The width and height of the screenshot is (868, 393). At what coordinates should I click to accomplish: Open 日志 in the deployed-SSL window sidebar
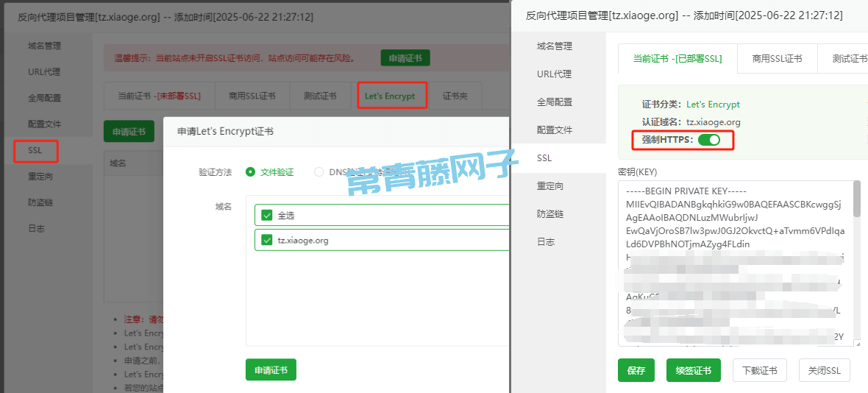[x=545, y=242]
